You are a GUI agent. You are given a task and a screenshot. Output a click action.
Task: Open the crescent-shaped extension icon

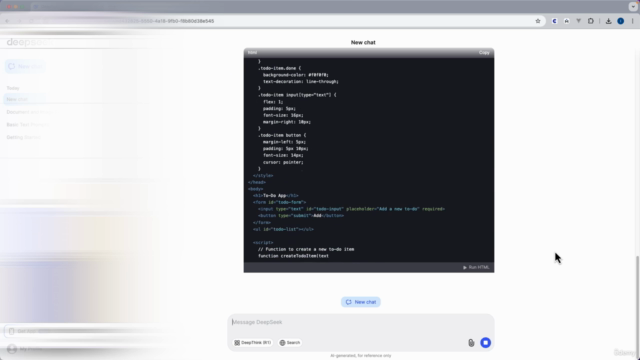554,21
